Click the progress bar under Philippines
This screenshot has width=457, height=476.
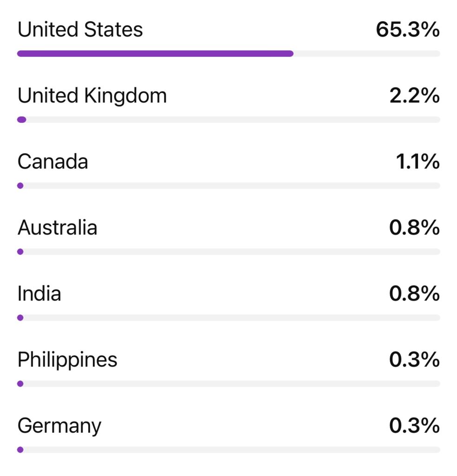228,384
